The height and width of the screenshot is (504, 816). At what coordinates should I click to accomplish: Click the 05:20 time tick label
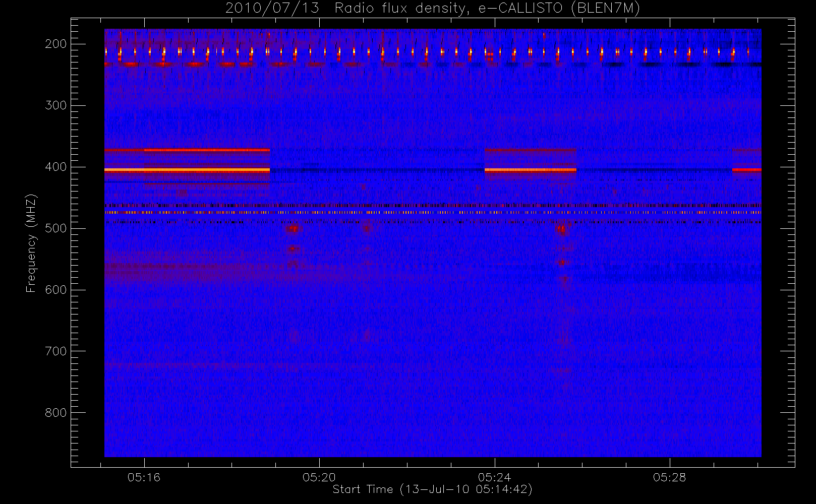(x=319, y=477)
